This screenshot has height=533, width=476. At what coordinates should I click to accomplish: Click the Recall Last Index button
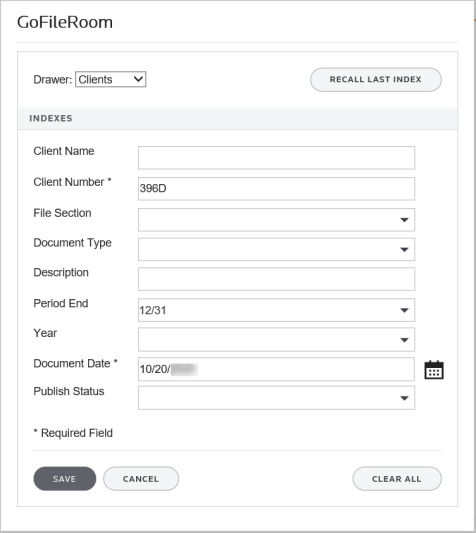tap(376, 80)
